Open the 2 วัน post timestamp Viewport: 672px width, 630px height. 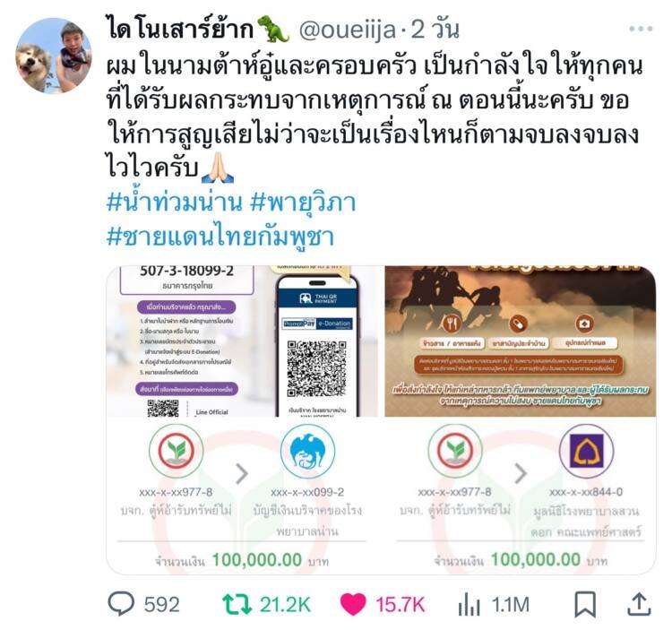(435, 30)
